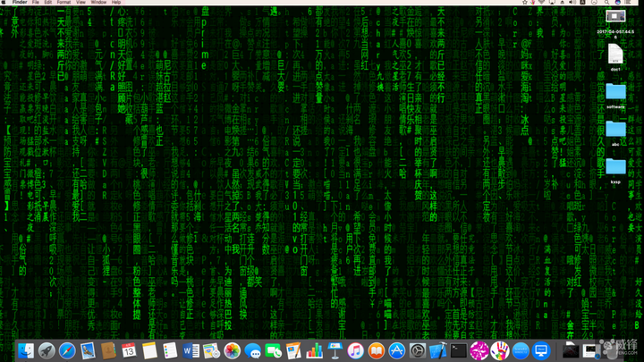The image size is (644, 362).
Task: Open iTunes music note icon
Action: (355, 351)
